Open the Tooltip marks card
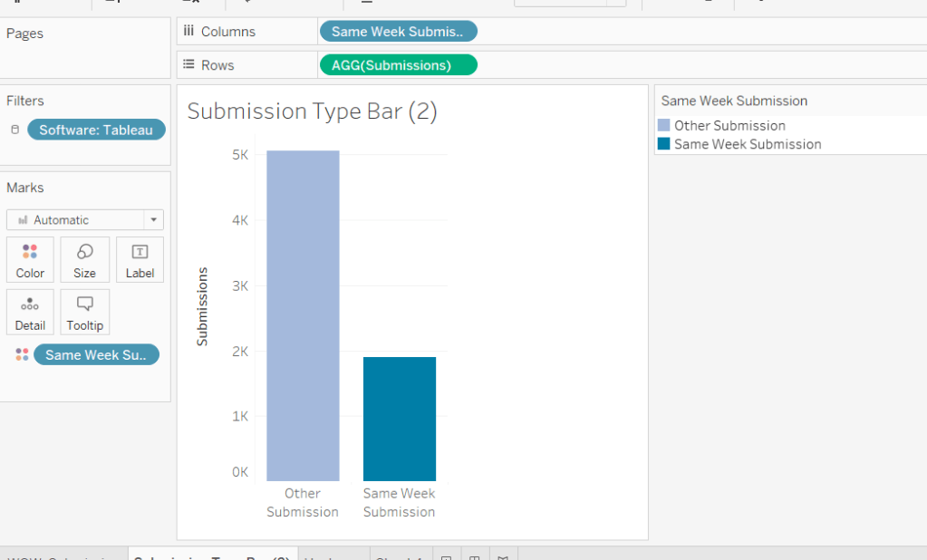The height and width of the screenshot is (560, 927). point(84,312)
